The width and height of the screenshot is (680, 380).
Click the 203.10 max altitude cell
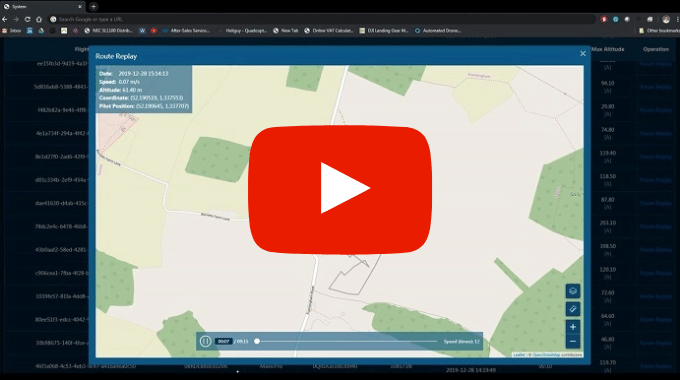608,223
